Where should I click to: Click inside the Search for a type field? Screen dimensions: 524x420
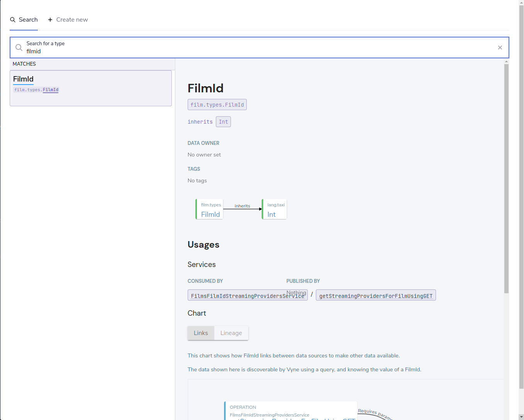click(259, 48)
